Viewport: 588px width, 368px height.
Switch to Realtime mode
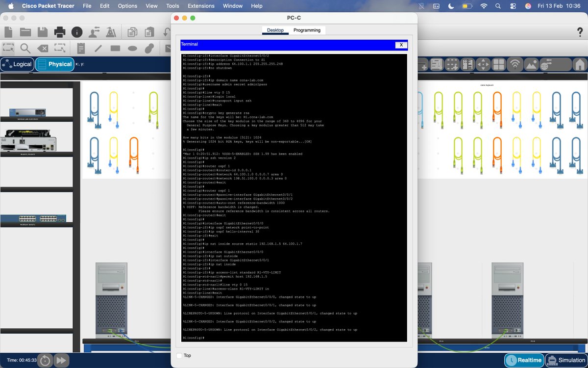(524, 360)
